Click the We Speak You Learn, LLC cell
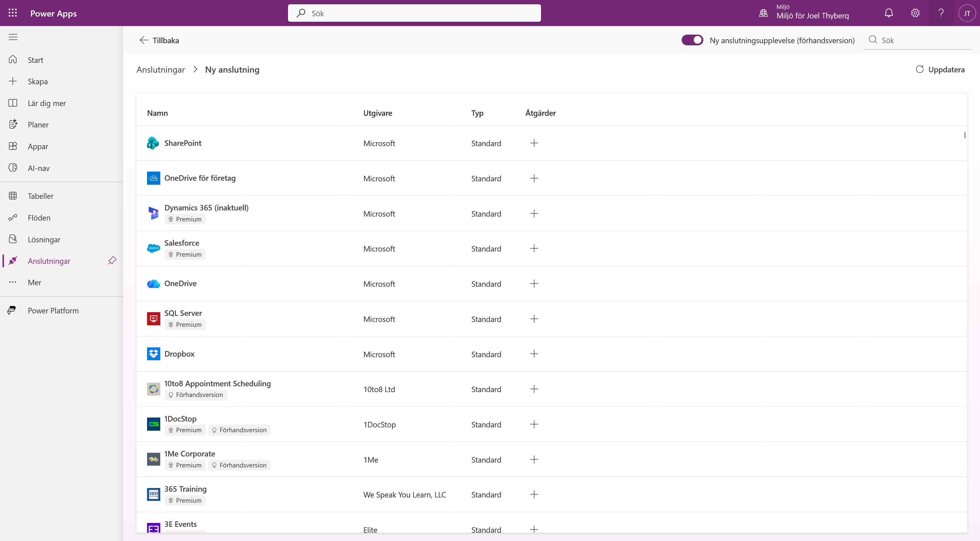Viewport: 980px width, 541px height. point(404,494)
